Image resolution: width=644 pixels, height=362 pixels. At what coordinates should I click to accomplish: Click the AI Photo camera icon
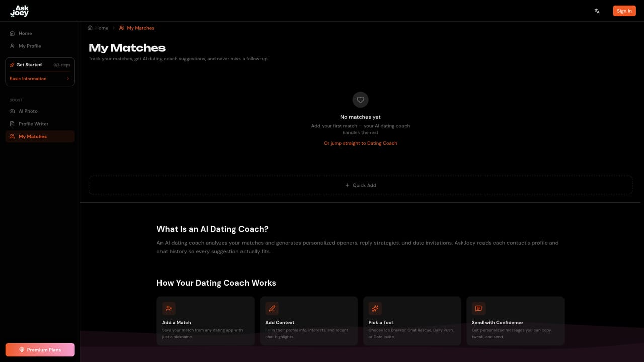(x=12, y=111)
